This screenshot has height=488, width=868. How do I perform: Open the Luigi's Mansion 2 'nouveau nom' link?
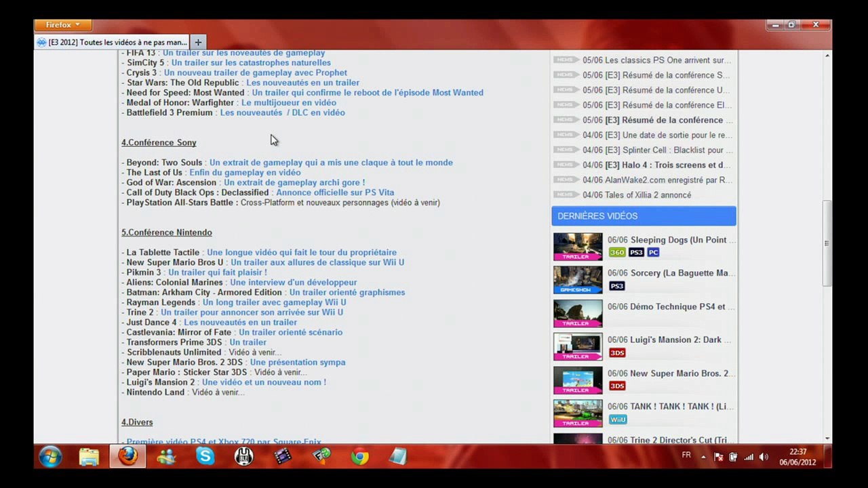point(264,382)
